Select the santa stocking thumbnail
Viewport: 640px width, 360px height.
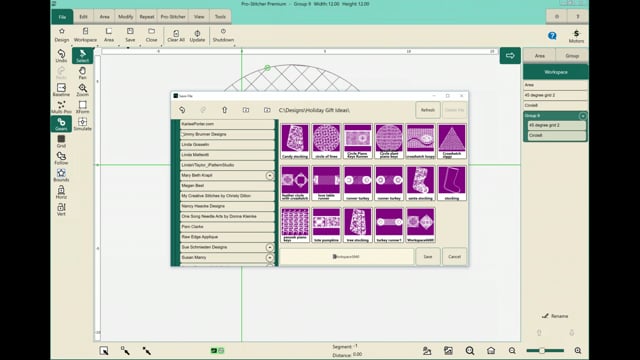(420, 183)
